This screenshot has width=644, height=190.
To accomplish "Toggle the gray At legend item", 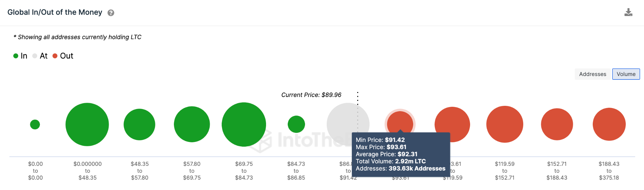I will click(x=40, y=56).
